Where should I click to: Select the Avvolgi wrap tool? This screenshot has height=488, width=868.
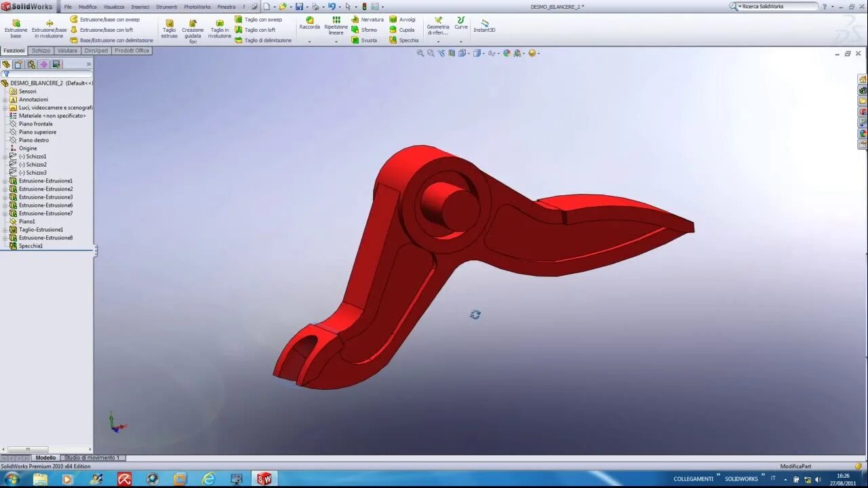click(403, 20)
